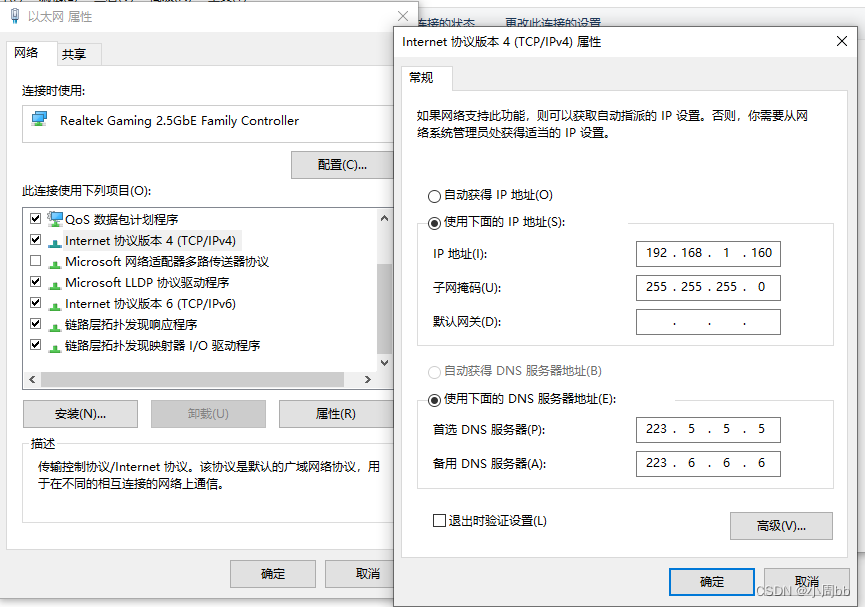Click the Microsoft LLDP 协议驱动程序 protocol icon
This screenshot has width=865, height=607.
(x=54, y=282)
